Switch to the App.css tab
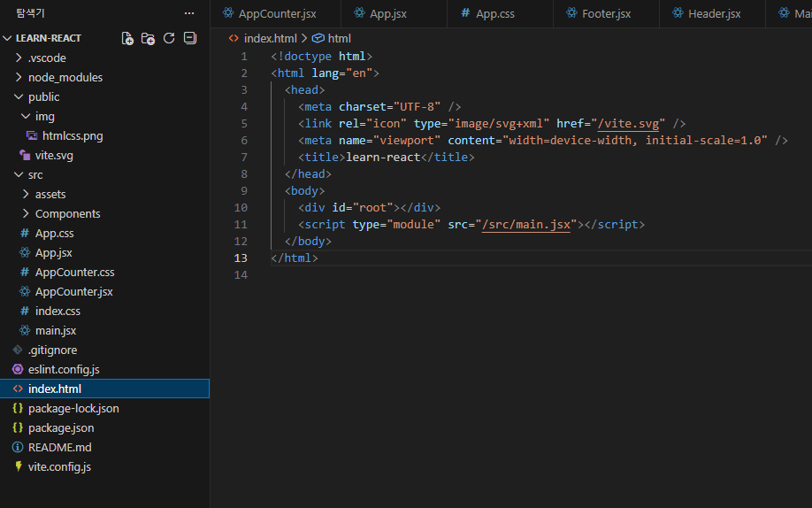 [x=494, y=14]
